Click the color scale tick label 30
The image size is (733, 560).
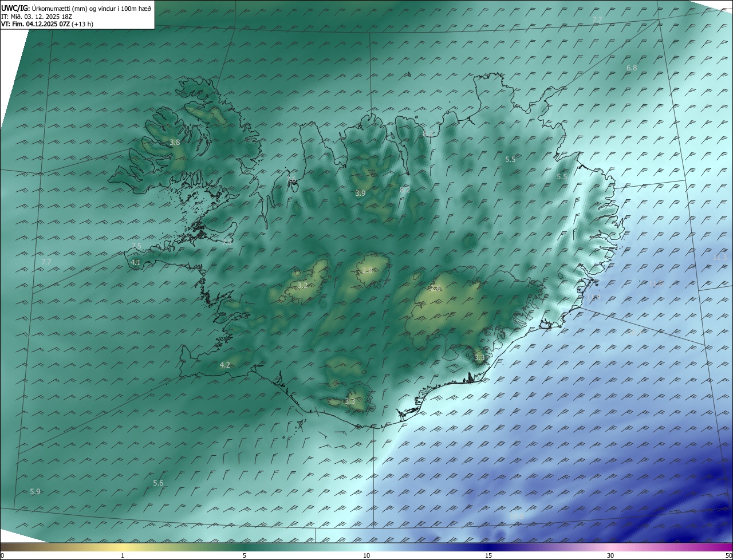point(610,555)
